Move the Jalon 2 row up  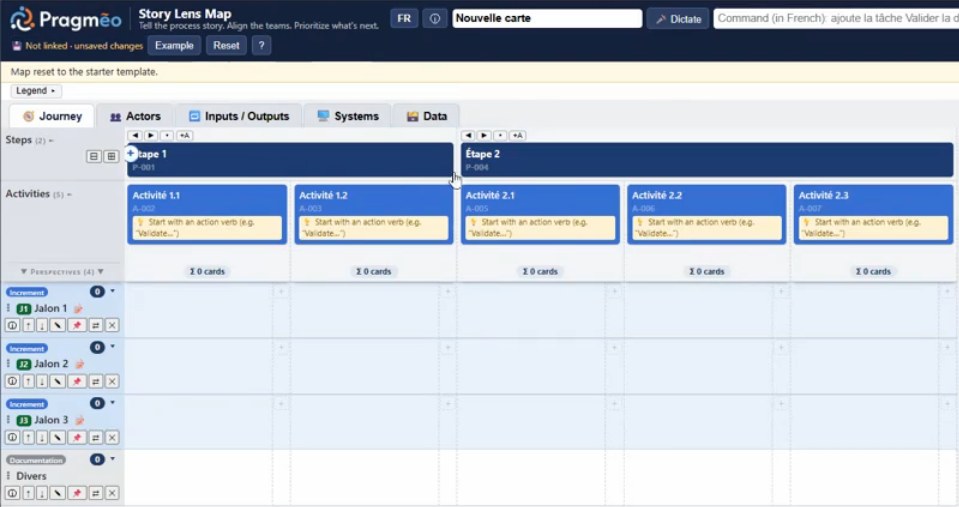point(28,382)
